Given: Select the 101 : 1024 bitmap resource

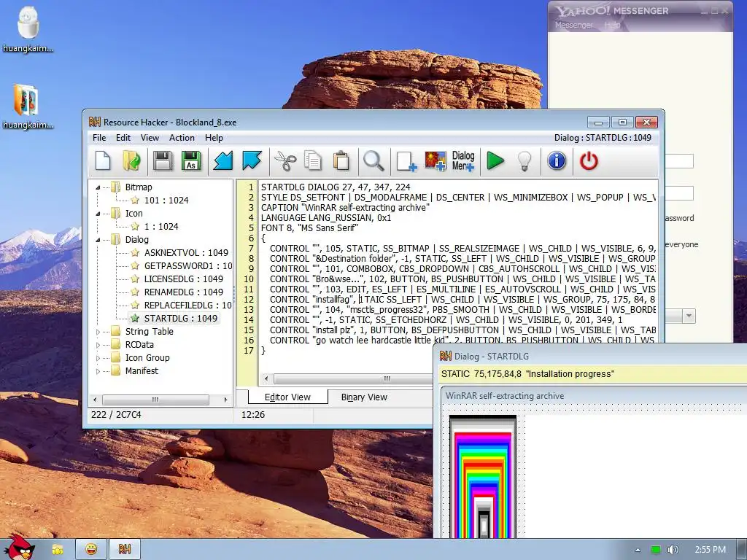Looking at the screenshot, I should coord(166,201).
